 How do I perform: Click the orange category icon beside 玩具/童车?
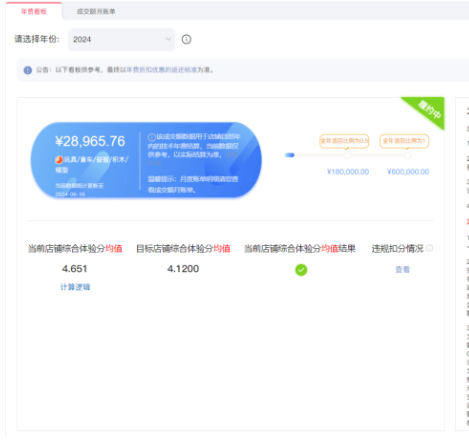(59, 160)
